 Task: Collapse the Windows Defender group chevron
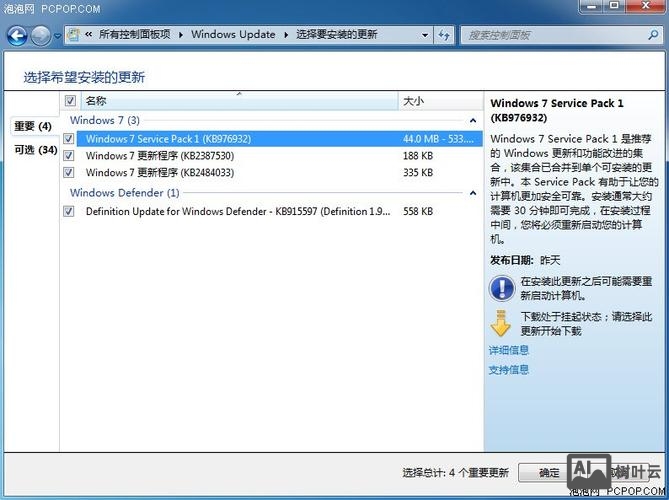473,193
